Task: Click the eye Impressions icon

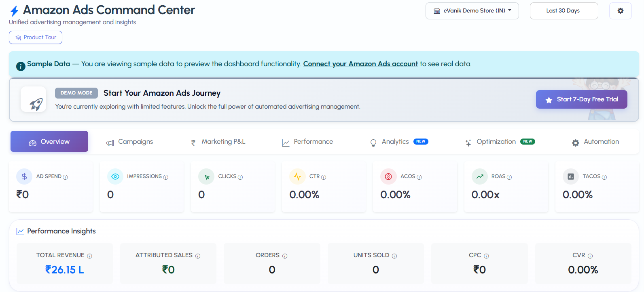Action: click(x=115, y=176)
